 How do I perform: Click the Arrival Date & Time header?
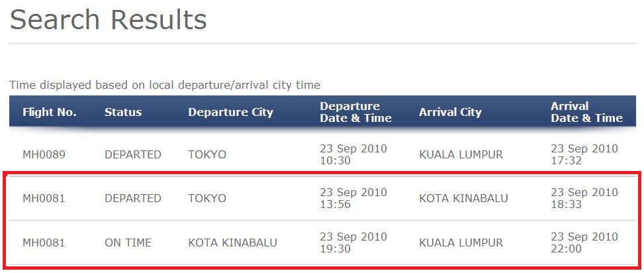(587, 112)
